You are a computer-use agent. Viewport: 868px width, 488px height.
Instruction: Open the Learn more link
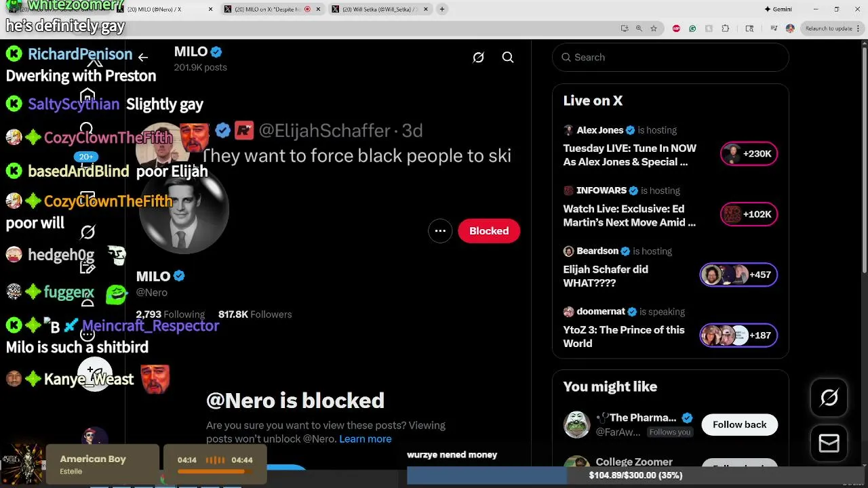(365, 439)
